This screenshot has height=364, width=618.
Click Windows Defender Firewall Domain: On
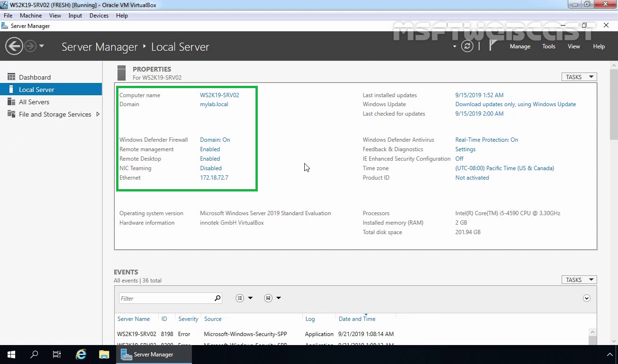[x=215, y=140]
